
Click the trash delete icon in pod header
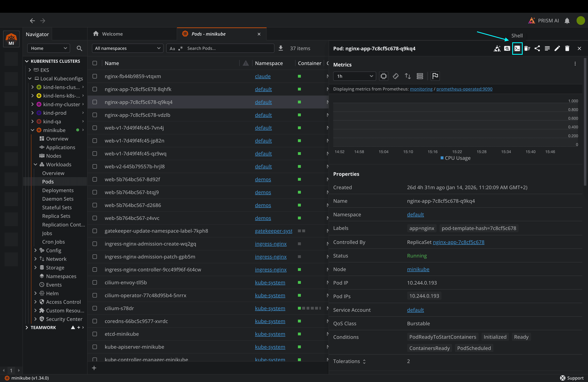coord(567,48)
